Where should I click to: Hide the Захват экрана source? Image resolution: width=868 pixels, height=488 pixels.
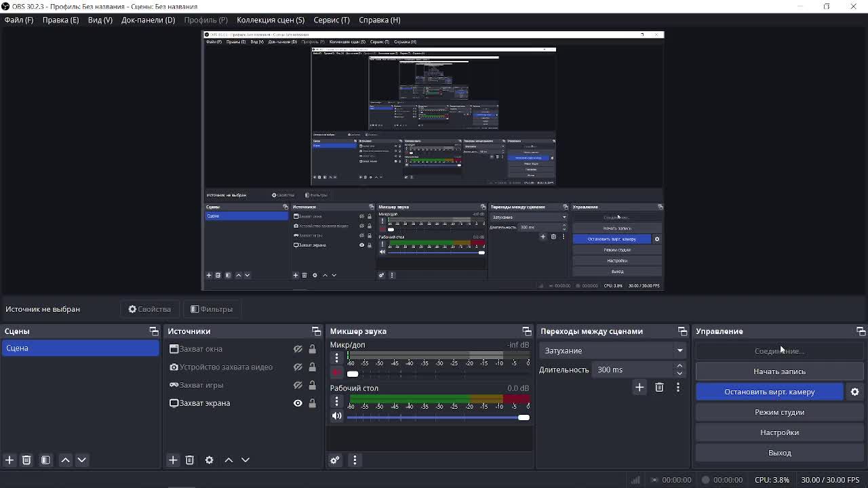pos(298,403)
